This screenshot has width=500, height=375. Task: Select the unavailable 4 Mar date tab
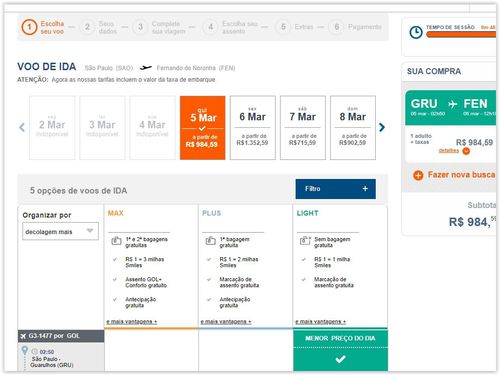152,128
